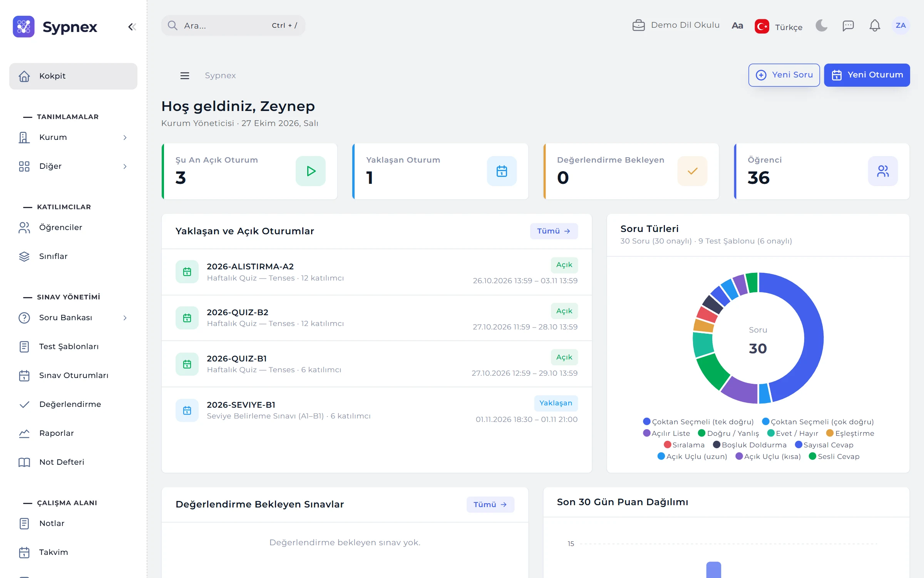Click the Notlar document icon
Viewport: 924px width, 578px height.
[x=24, y=524]
